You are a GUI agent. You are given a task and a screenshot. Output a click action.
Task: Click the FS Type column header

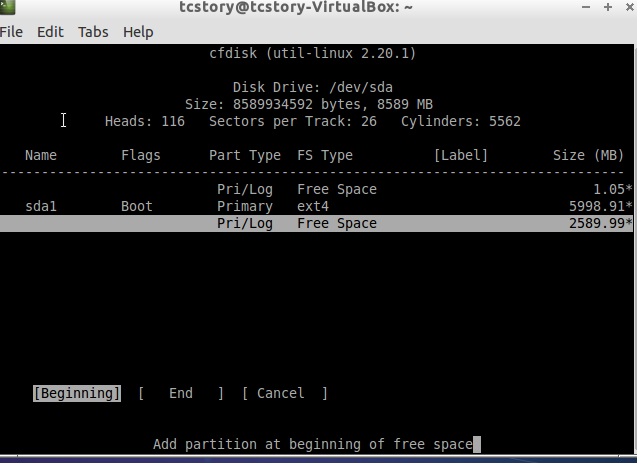click(x=325, y=155)
